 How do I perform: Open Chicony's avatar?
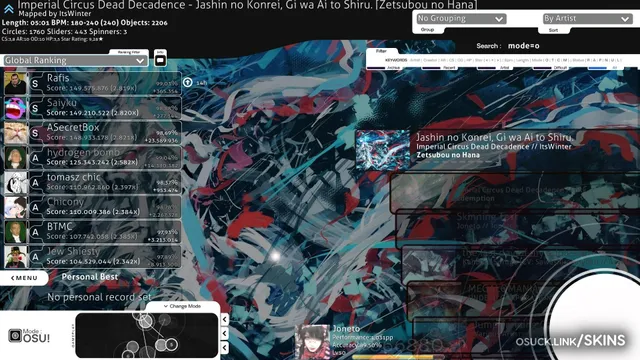coord(16,207)
